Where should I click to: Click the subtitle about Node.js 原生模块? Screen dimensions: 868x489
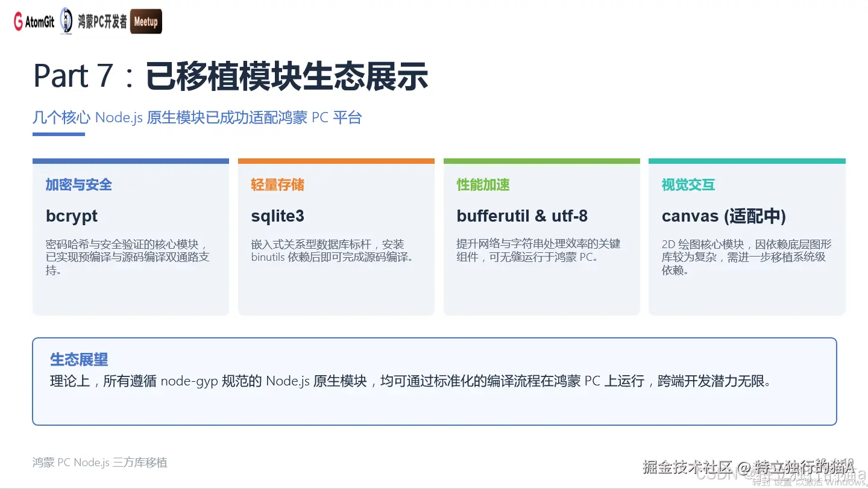point(197,117)
